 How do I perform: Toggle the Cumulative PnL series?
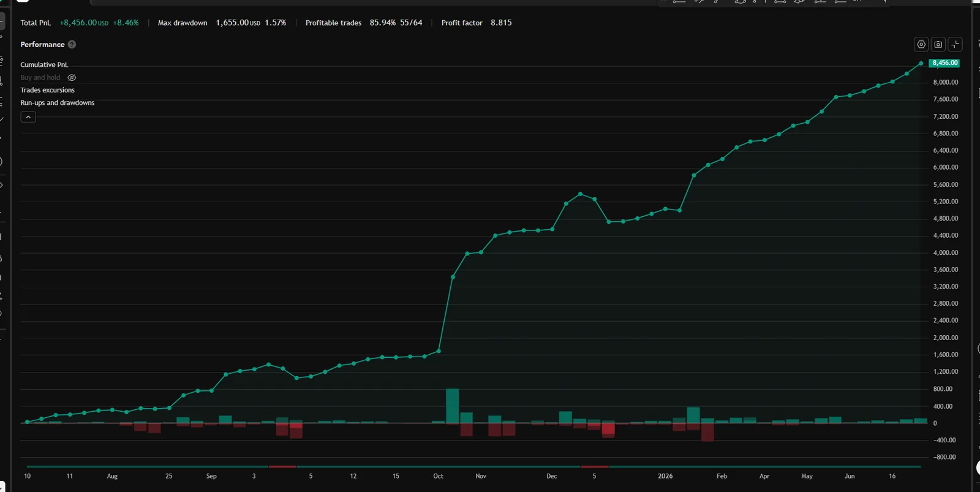(44, 65)
